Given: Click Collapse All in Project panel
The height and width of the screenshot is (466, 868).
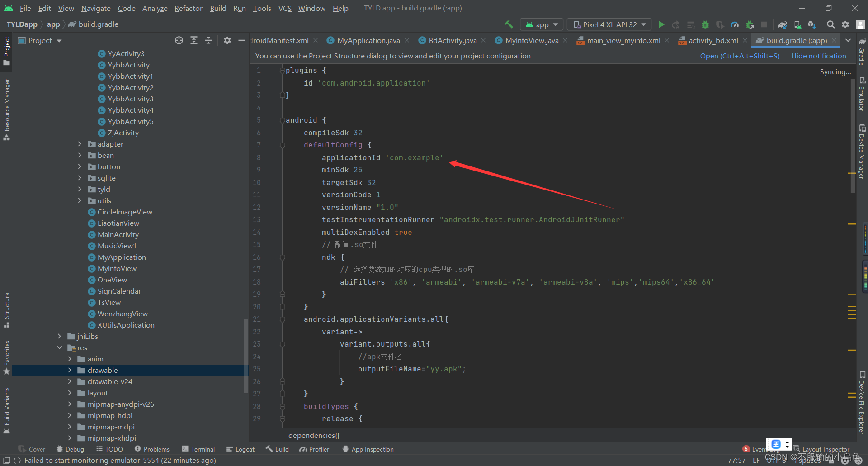Looking at the screenshot, I should [208, 40].
